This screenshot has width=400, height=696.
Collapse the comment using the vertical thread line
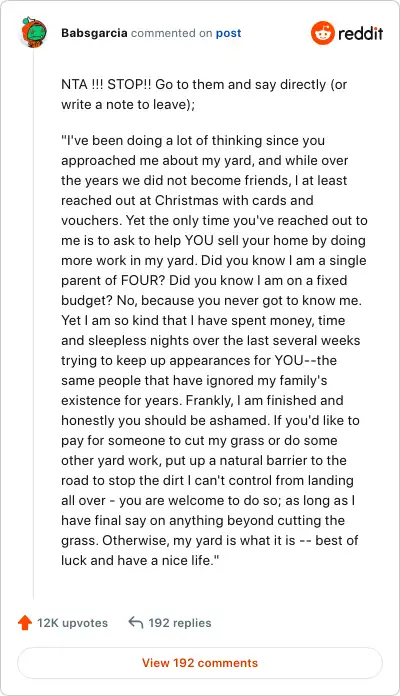coord(33,322)
